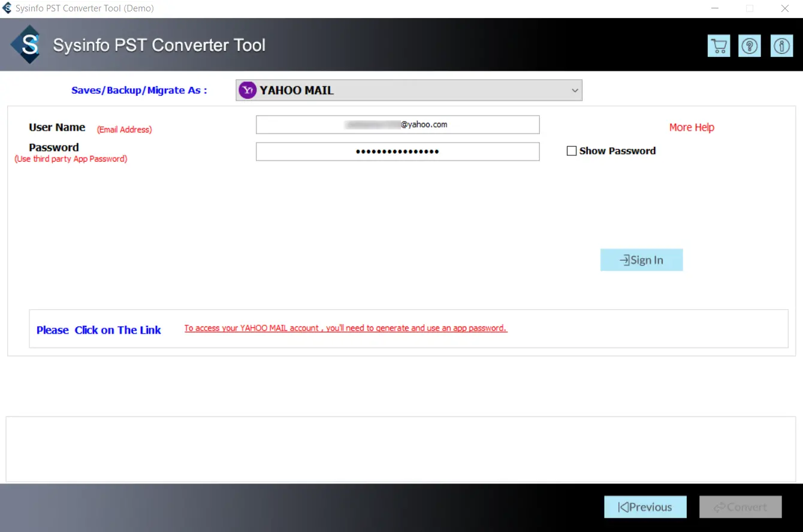This screenshot has height=532, width=803.
Task: Open the help question-mark icon
Action: click(x=750, y=46)
